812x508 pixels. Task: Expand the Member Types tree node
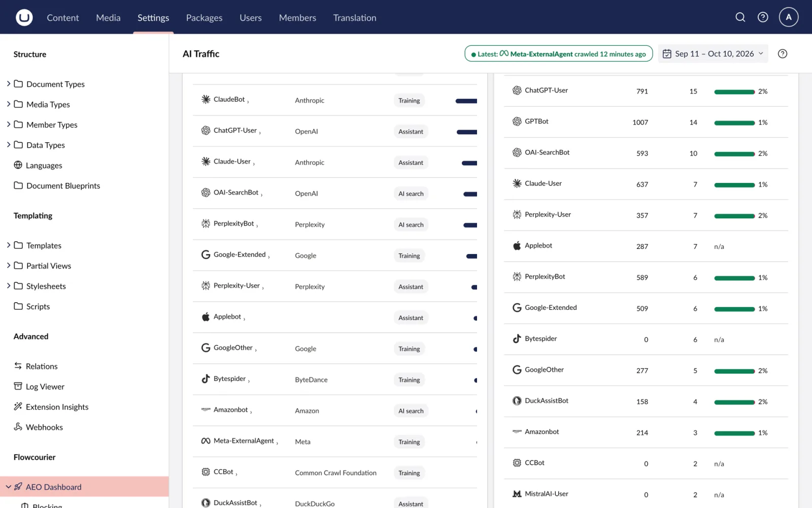8,124
